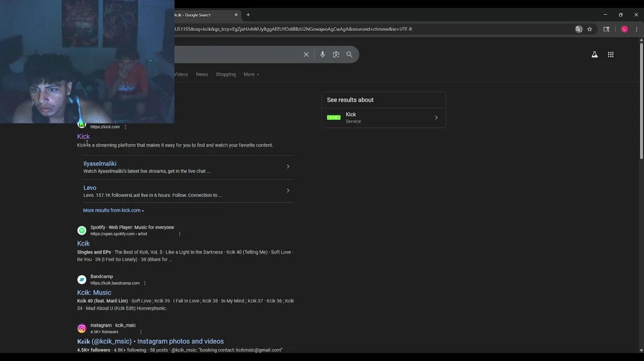The height and width of the screenshot is (361, 644).
Task: Restore down the Chrome window
Action: [x=621, y=15]
